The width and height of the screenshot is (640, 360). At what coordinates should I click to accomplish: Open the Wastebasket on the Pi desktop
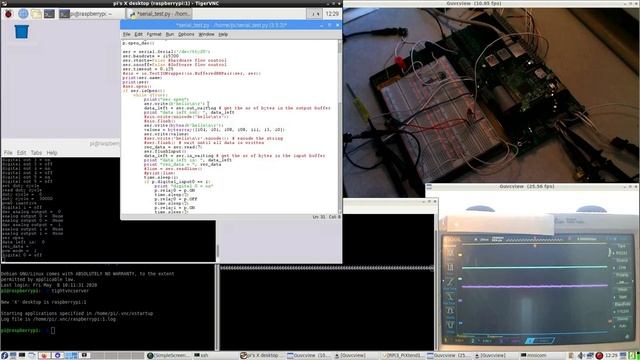pos(22,31)
